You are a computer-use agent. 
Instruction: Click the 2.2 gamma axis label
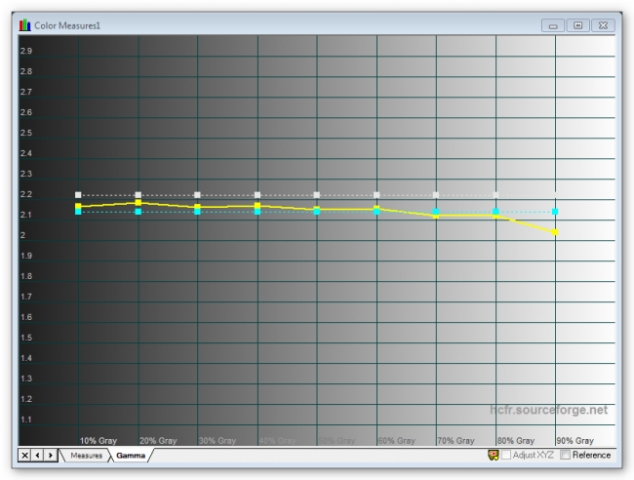[26, 194]
